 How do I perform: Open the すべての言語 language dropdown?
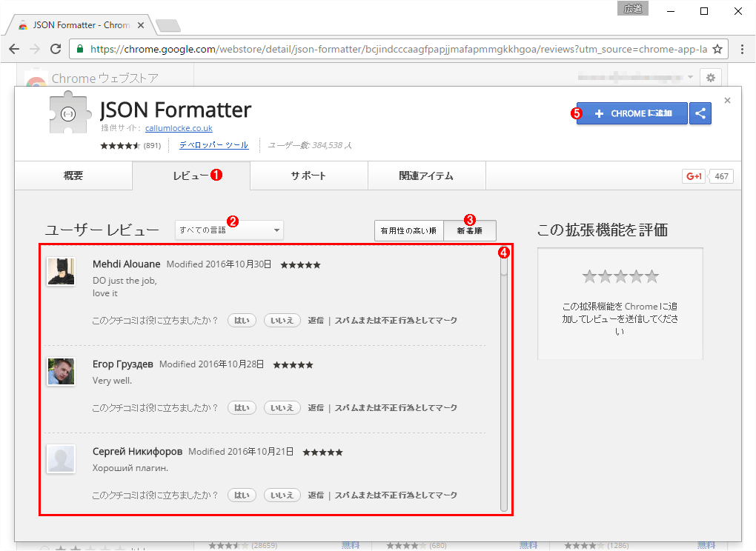(x=228, y=230)
